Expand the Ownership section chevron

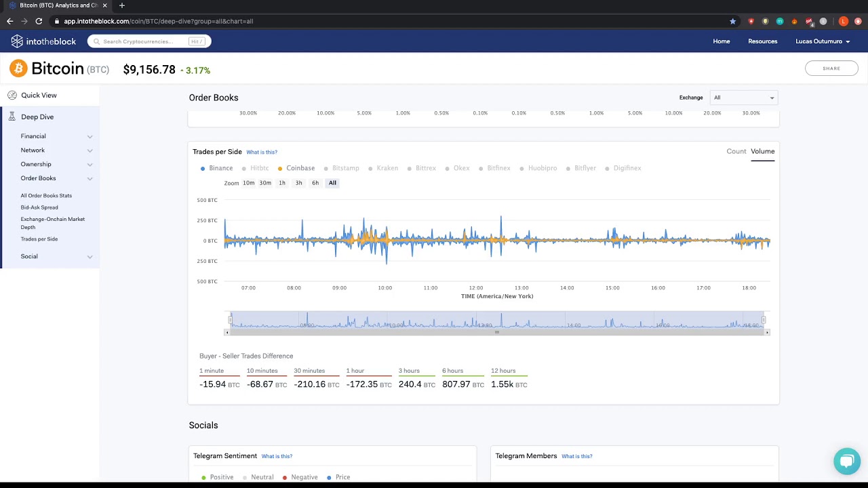(x=90, y=165)
